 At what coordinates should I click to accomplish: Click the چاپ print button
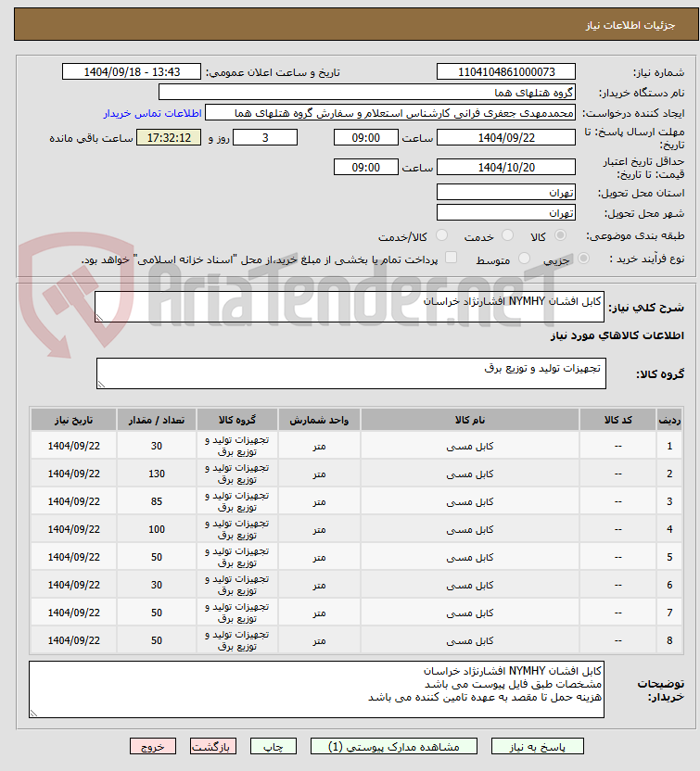pos(273,746)
